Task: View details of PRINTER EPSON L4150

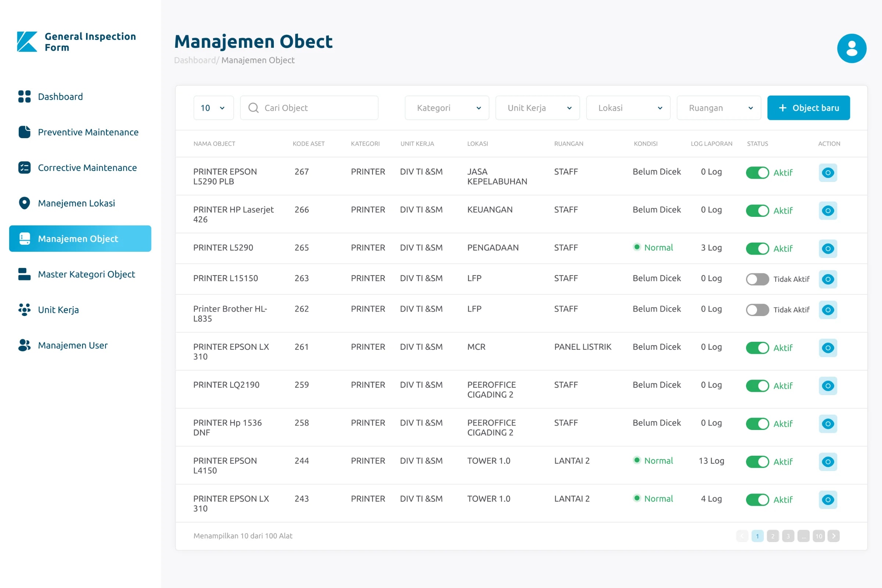Action: pos(828,462)
